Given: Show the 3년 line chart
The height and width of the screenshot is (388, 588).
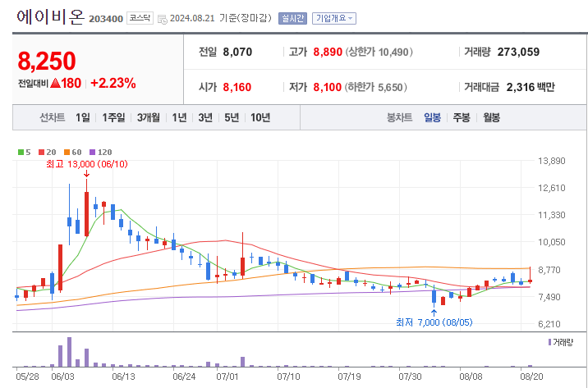Looking at the screenshot, I should [205, 117].
